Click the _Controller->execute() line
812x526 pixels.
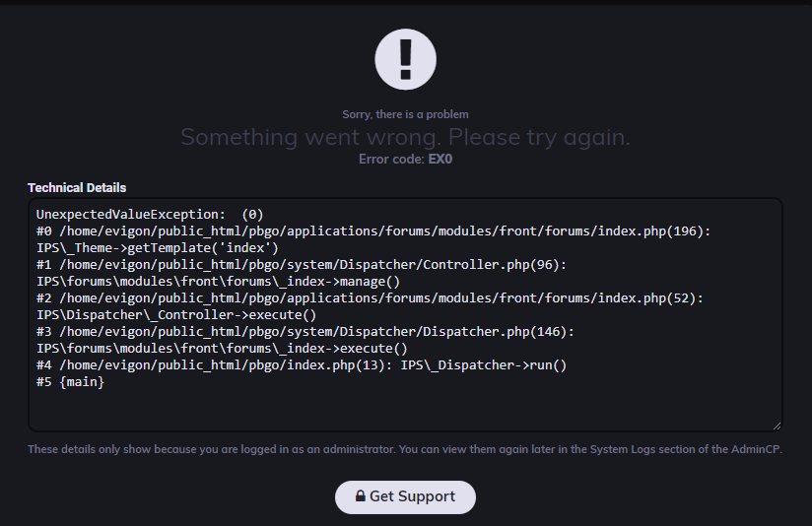point(176,315)
